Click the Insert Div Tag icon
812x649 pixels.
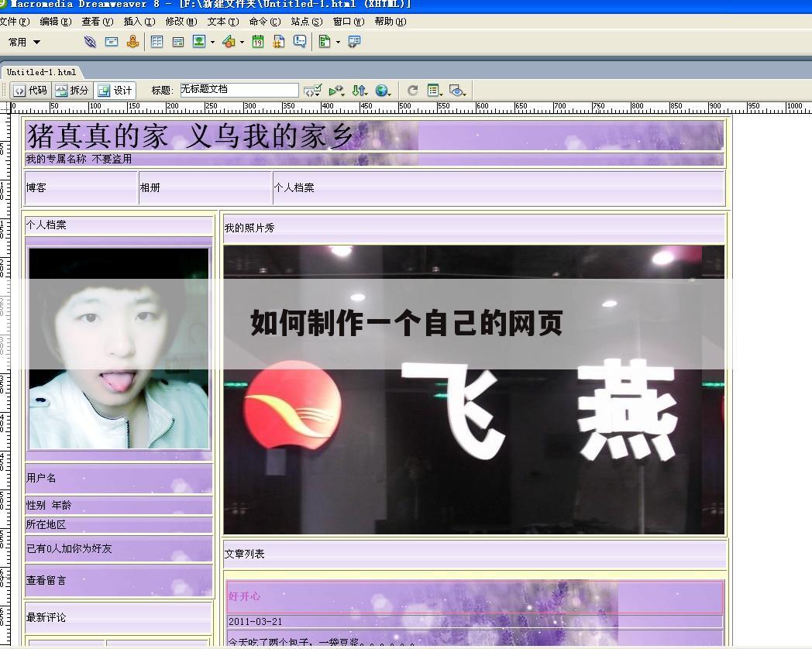pos(177,42)
